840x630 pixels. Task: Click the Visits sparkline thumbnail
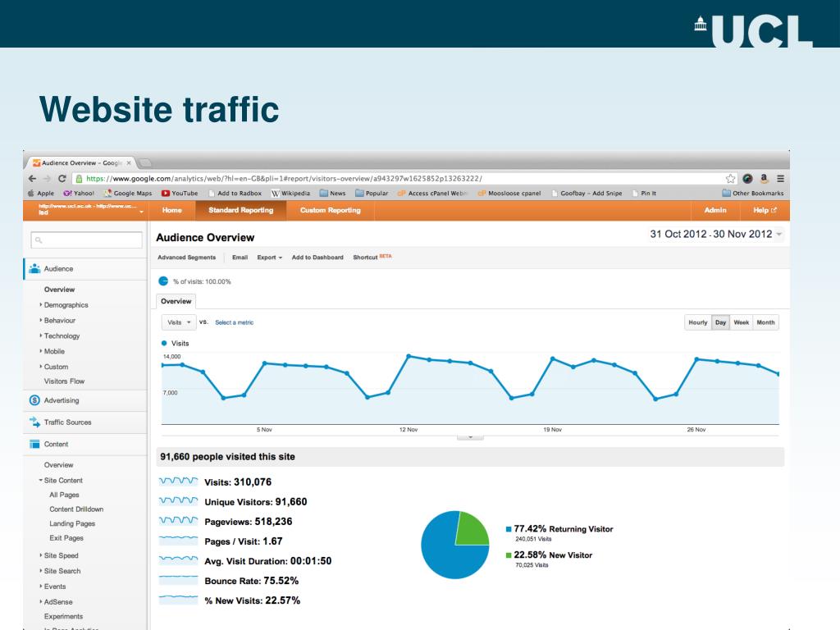(x=178, y=482)
